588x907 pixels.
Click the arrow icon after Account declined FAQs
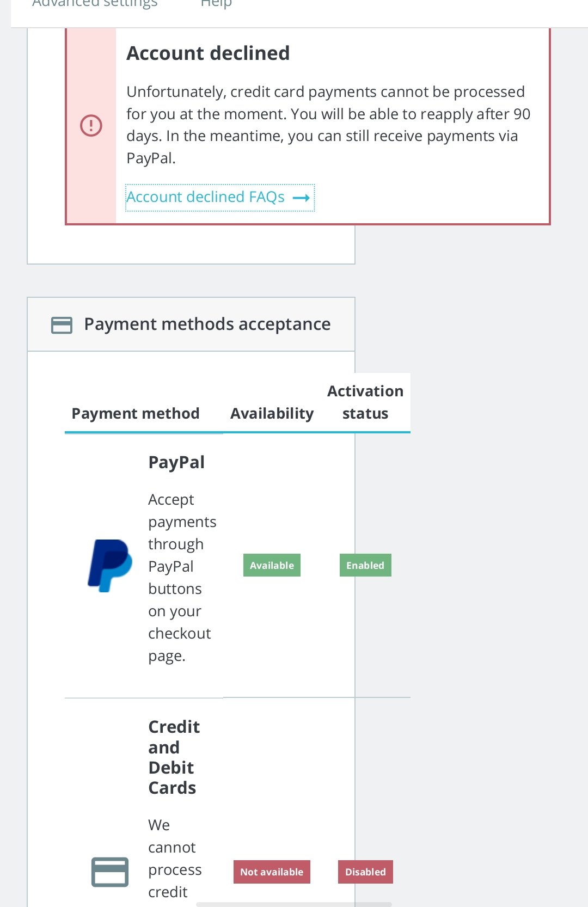pos(301,198)
